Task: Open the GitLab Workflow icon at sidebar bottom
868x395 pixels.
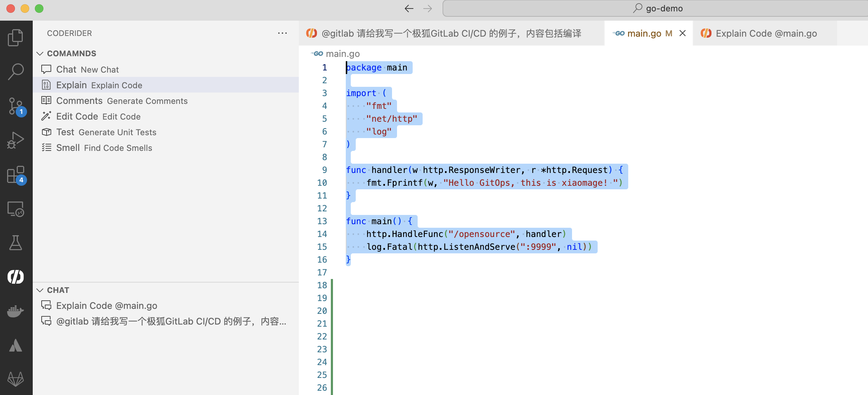Action: [16, 379]
